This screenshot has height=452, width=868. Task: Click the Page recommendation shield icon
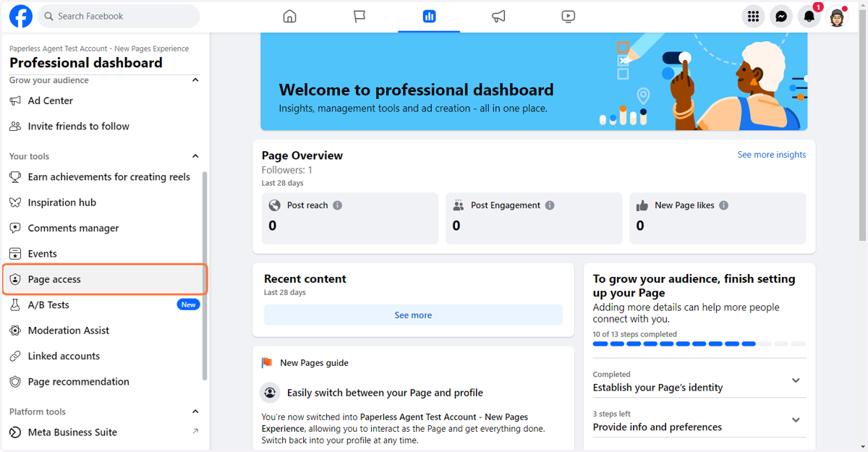click(x=15, y=382)
